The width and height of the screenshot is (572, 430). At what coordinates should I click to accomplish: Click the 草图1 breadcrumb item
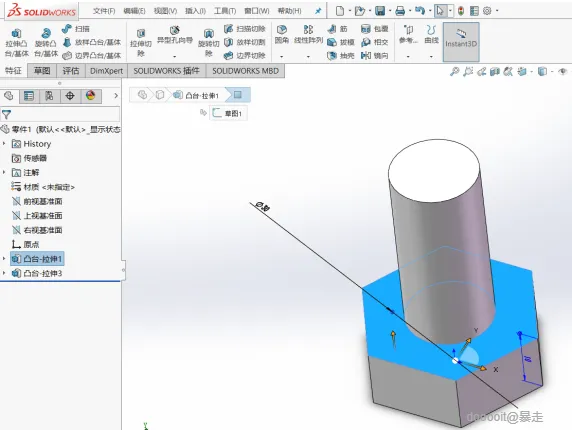click(x=228, y=113)
